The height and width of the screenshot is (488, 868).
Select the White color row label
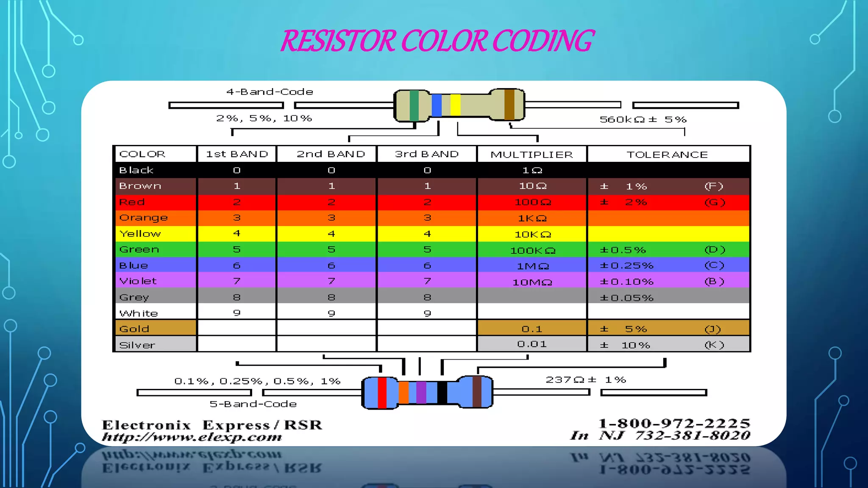tap(139, 313)
